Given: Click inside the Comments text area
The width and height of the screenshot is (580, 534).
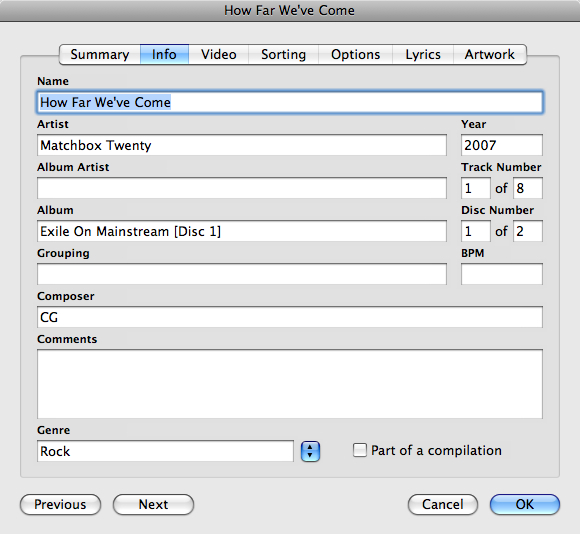Looking at the screenshot, I should pos(290,384).
